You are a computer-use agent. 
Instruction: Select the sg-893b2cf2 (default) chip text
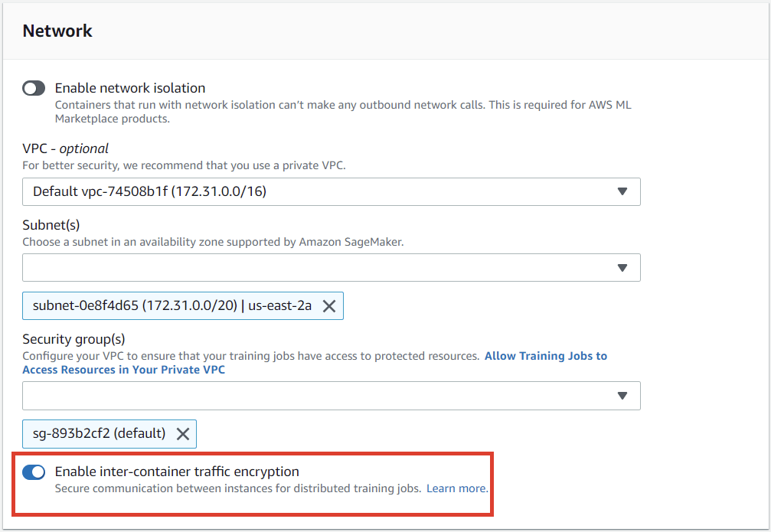click(100, 434)
